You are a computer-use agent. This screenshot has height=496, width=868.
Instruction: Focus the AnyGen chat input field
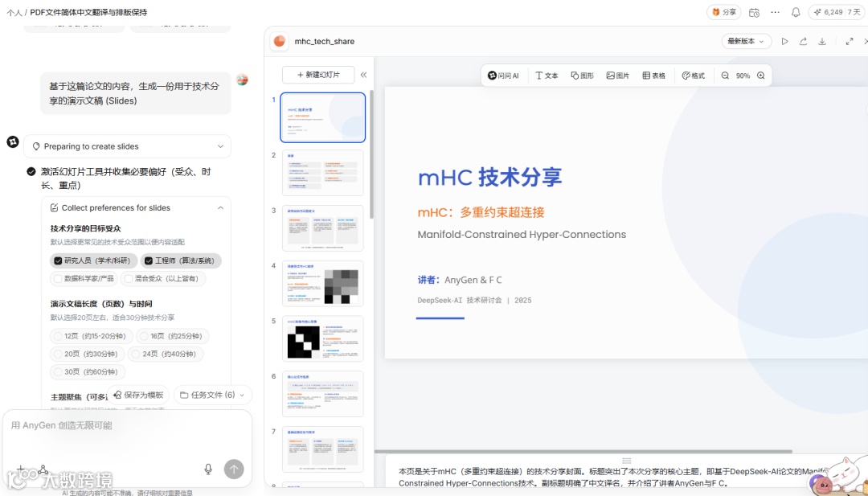pyautogui.click(x=127, y=425)
